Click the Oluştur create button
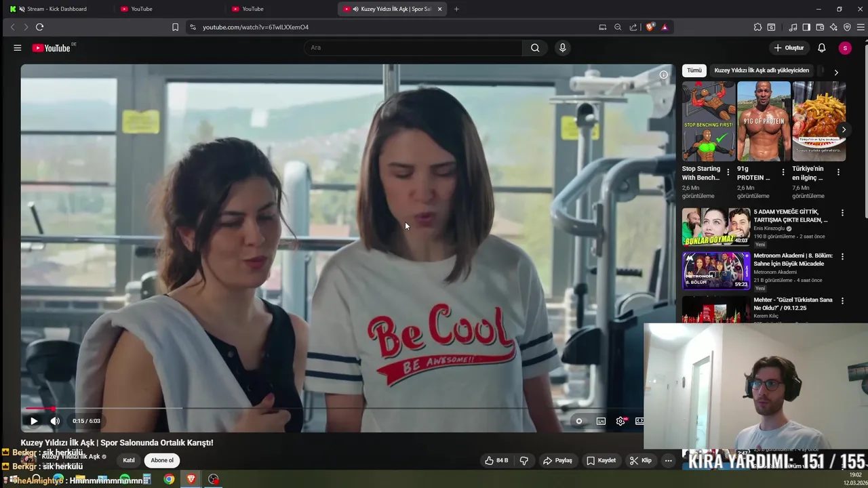This screenshot has height=488, width=868. tap(789, 47)
